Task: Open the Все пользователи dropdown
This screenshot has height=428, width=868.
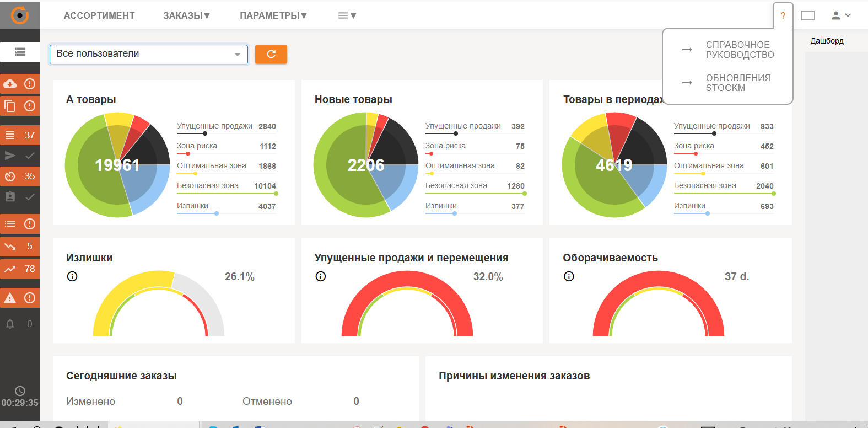Action: click(149, 54)
